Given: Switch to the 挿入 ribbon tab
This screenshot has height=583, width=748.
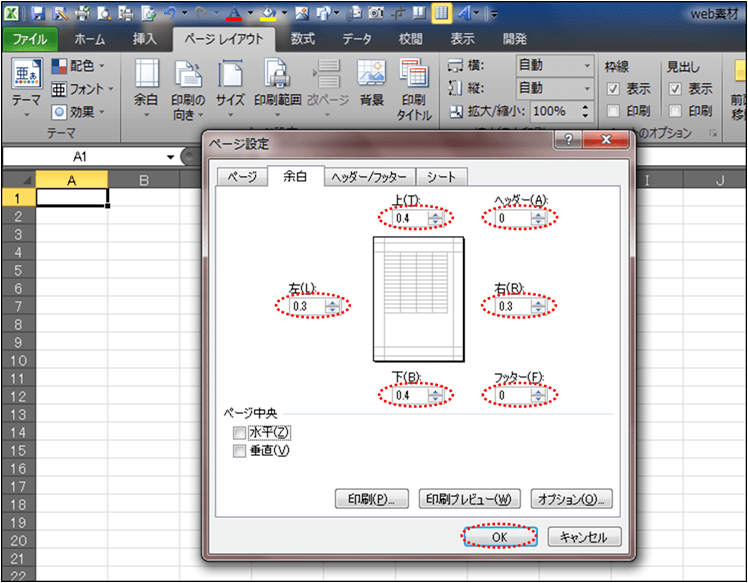Looking at the screenshot, I should pyautogui.click(x=145, y=39).
